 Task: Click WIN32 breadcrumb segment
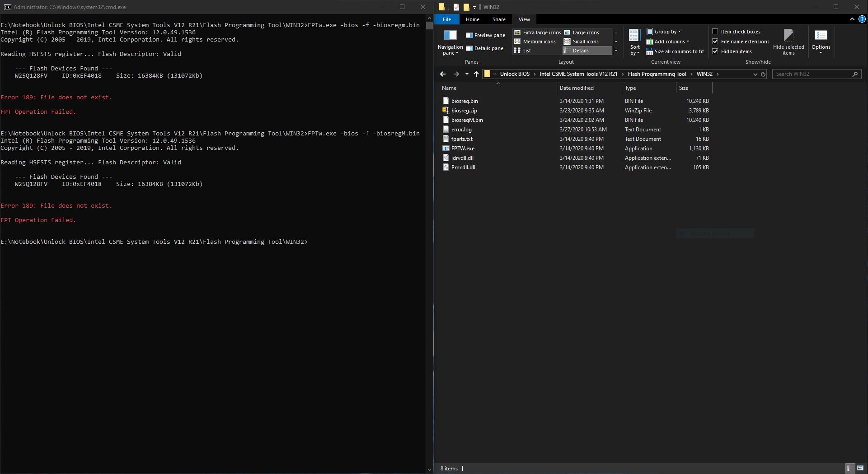(x=704, y=74)
